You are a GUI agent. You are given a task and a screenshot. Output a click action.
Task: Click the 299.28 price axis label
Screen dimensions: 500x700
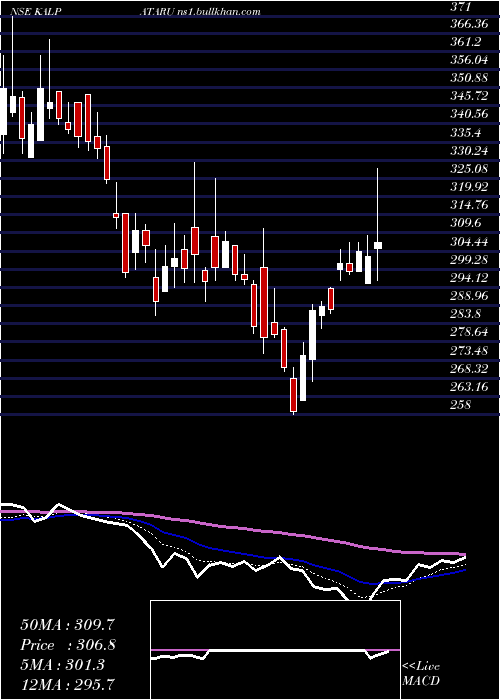(470, 260)
